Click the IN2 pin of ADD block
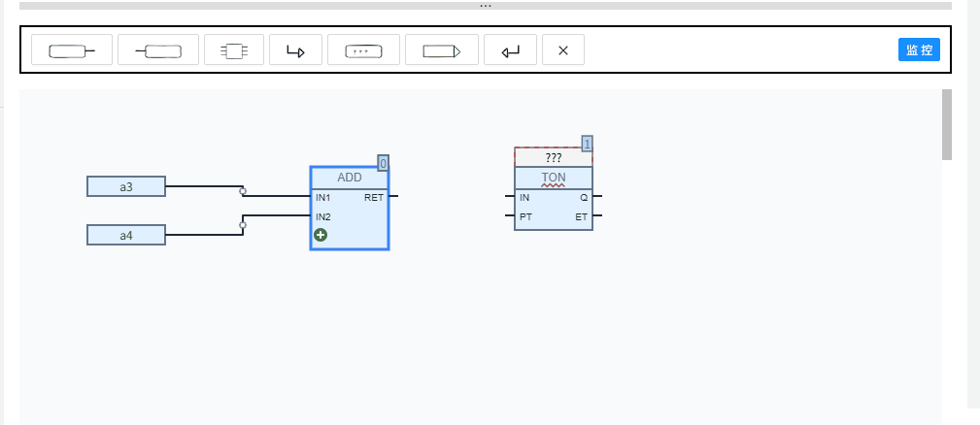Screen dimensions: 980x425 pyautogui.click(x=323, y=217)
